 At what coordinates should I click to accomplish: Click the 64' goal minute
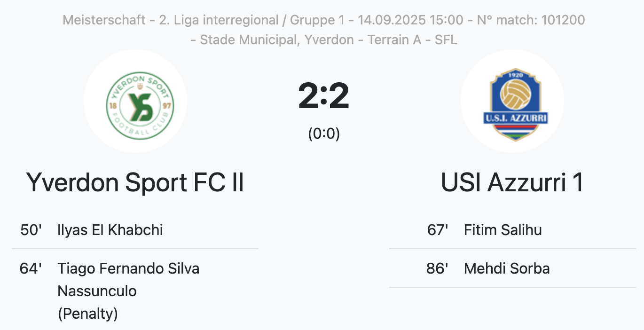31,268
